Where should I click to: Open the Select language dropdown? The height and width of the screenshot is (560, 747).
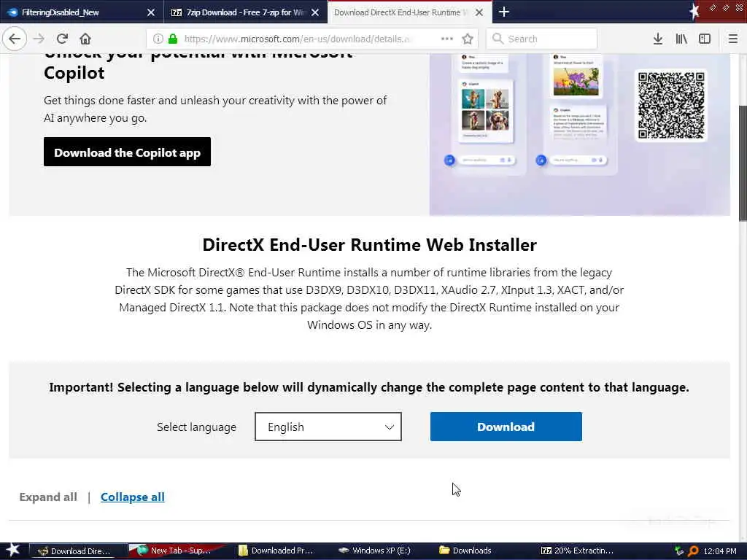click(328, 427)
